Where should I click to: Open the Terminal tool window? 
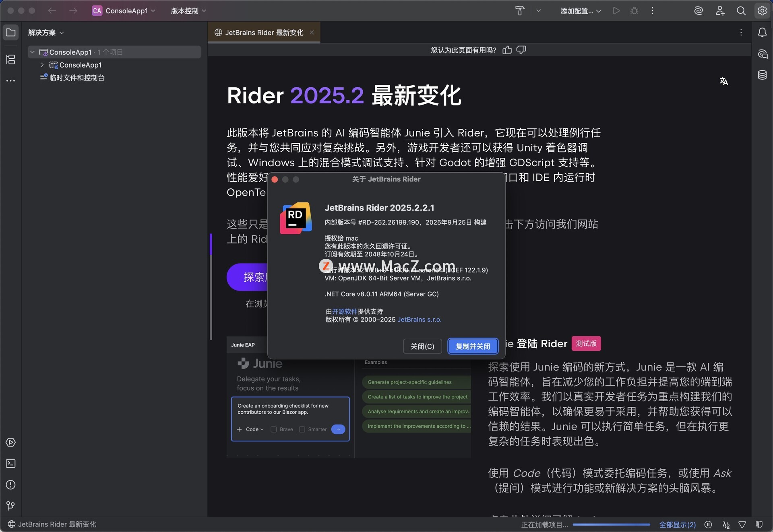(11, 464)
